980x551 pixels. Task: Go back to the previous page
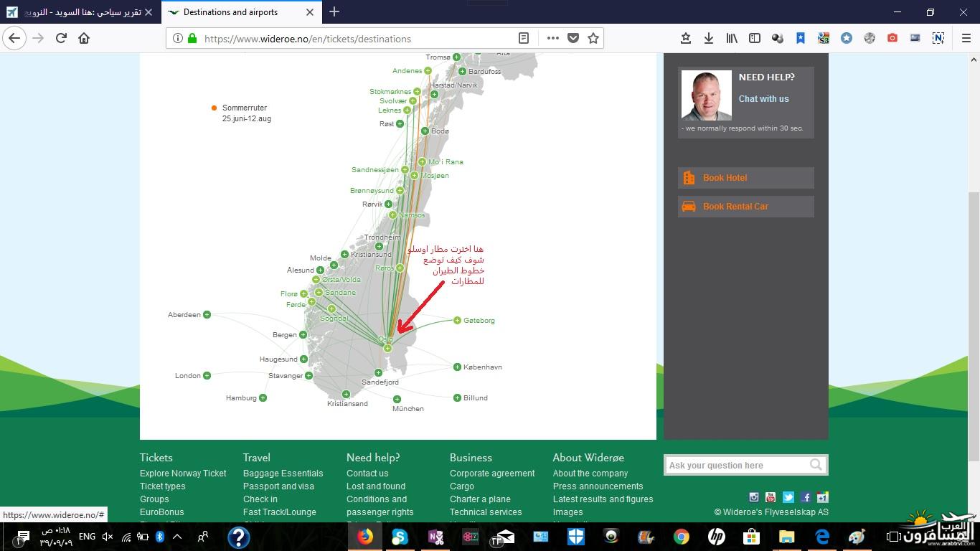coord(14,39)
